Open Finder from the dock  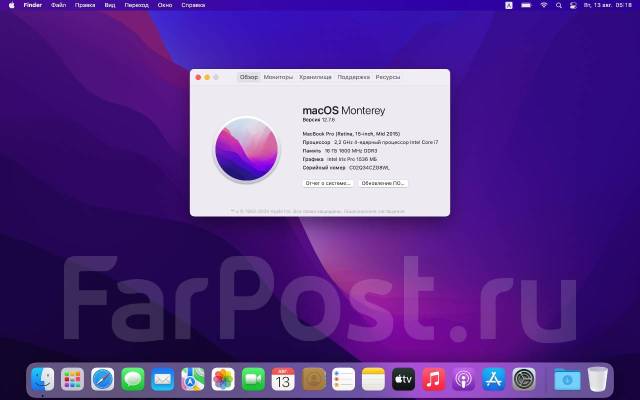tap(42, 379)
